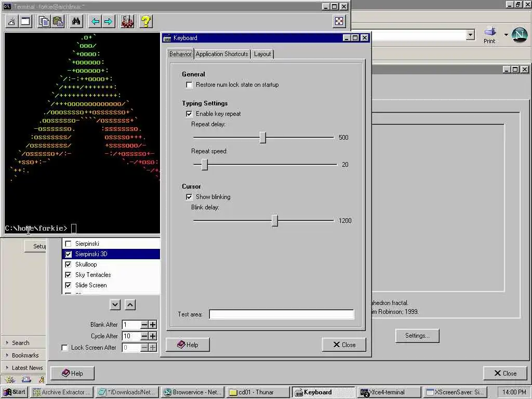The width and height of the screenshot is (532, 399).
Task: Click the new window icon in Terminal toolbar
Action: [x=25, y=22]
